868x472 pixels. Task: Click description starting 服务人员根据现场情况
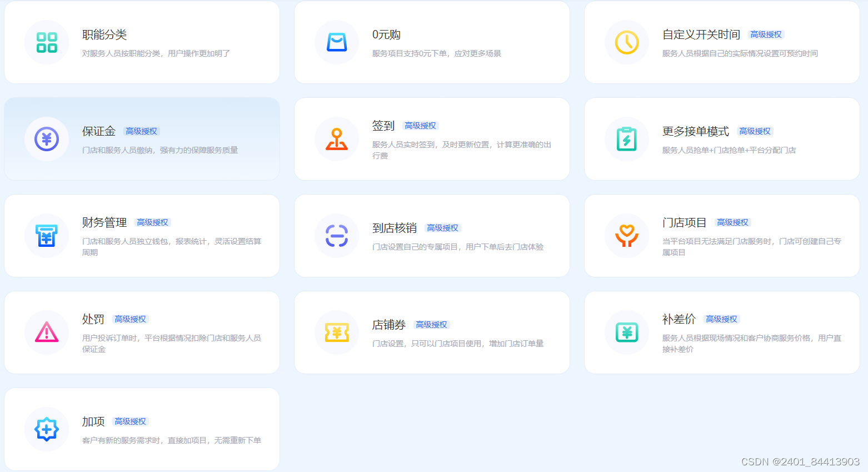[x=752, y=344]
